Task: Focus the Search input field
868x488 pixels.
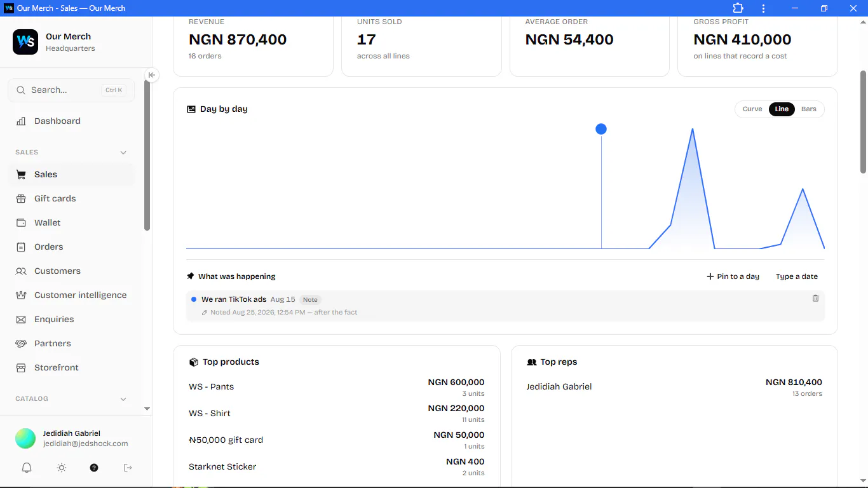Action: [x=71, y=90]
